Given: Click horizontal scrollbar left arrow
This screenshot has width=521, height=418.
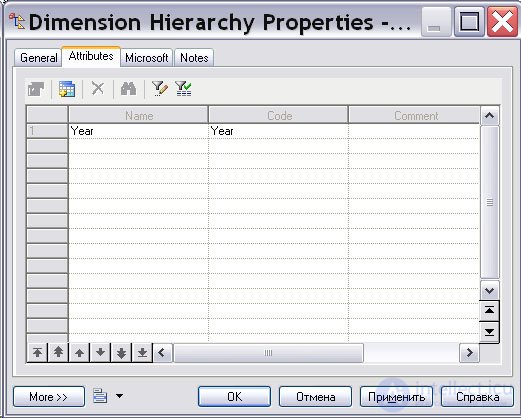Looking at the screenshot, I should point(162,353).
